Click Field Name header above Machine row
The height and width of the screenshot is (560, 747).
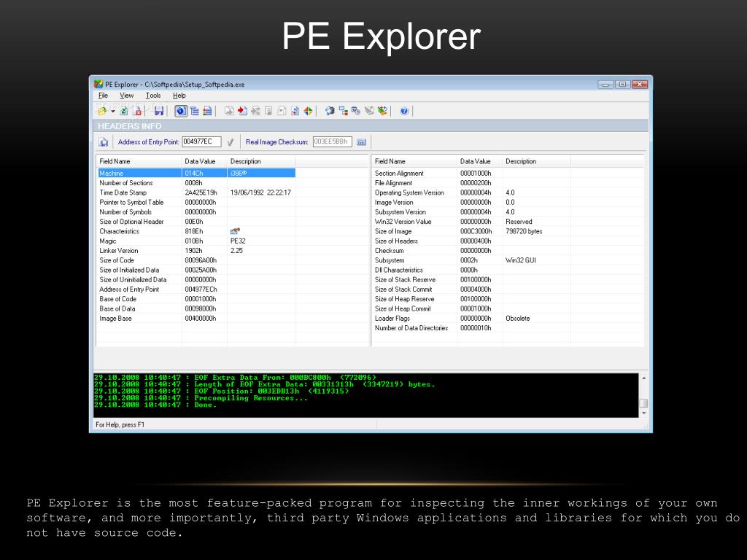[x=139, y=161]
